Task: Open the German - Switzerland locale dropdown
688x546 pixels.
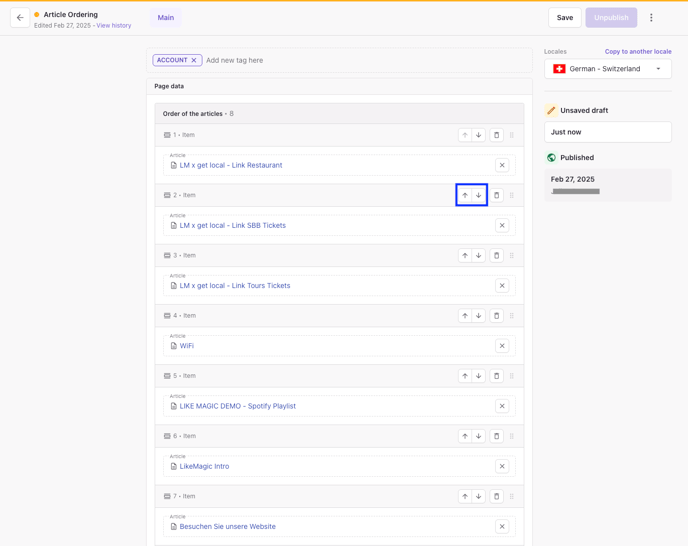Action: [608, 69]
